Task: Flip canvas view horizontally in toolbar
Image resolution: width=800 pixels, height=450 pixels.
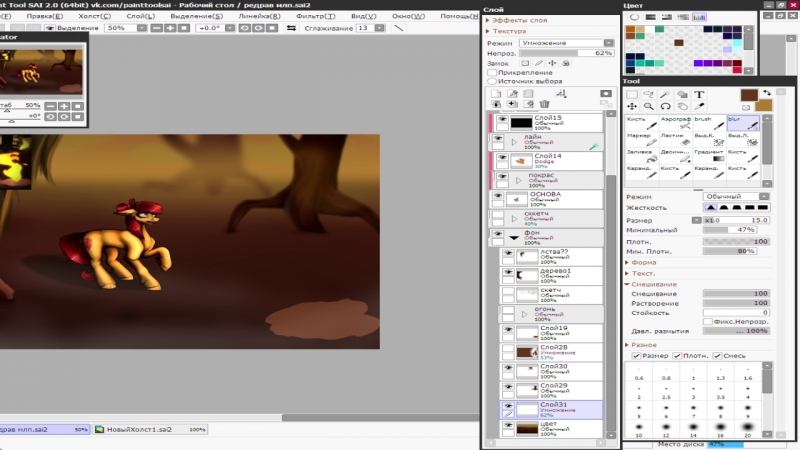Action: click(x=291, y=28)
